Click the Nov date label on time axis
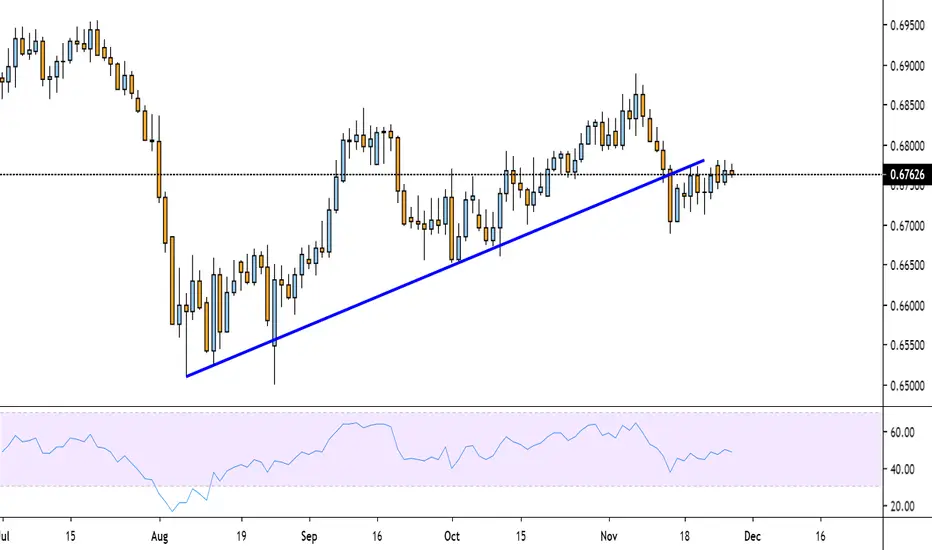The height and width of the screenshot is (550, 932). 609,536
